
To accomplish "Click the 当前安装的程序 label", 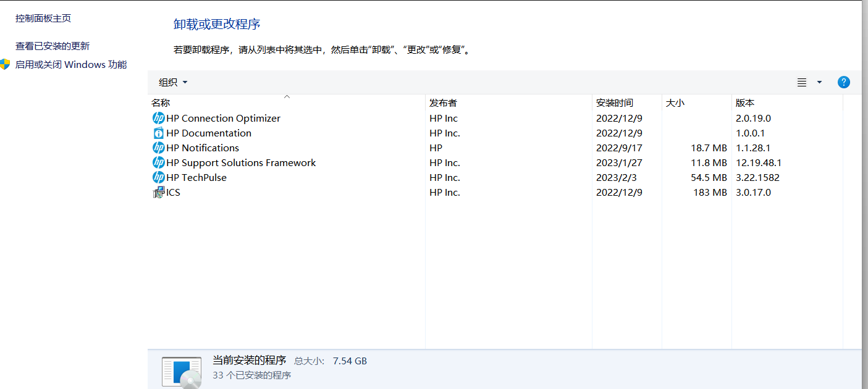I will click(250, 360).
